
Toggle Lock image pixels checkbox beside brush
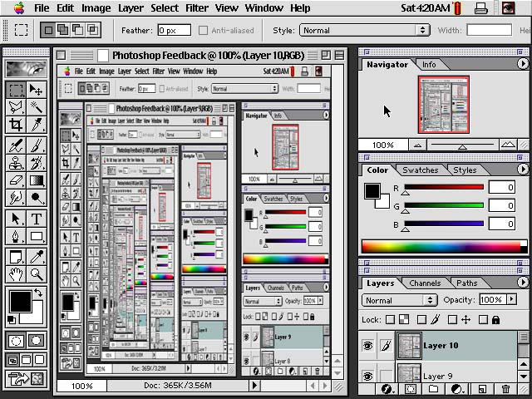click(421, 319)
